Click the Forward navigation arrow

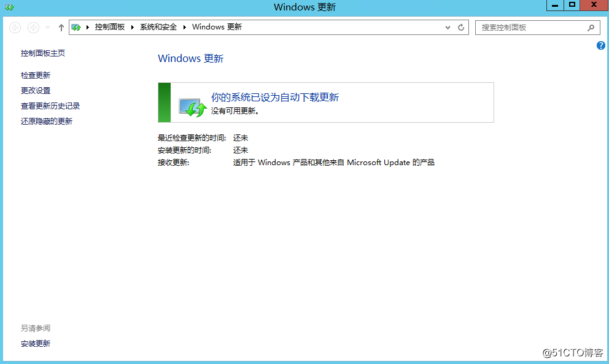33,28
